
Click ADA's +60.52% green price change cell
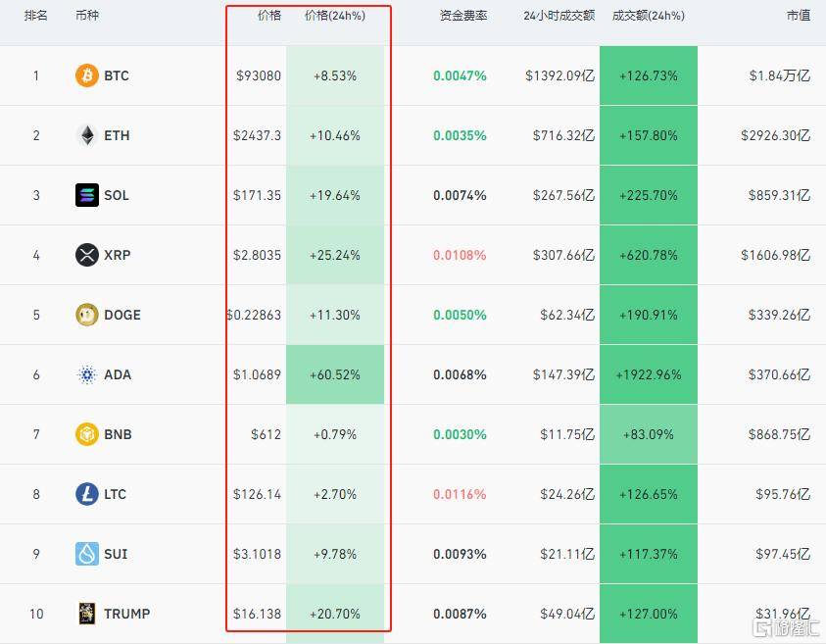(x=335, y=374)
